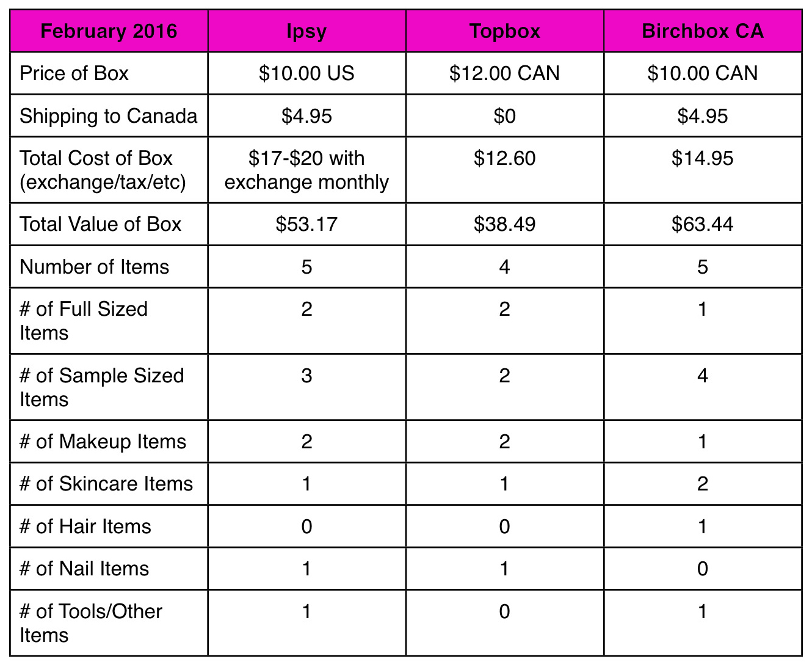Click the $10.00 US price cell
This screenshot has width=812, height=667.
point(306,73)
